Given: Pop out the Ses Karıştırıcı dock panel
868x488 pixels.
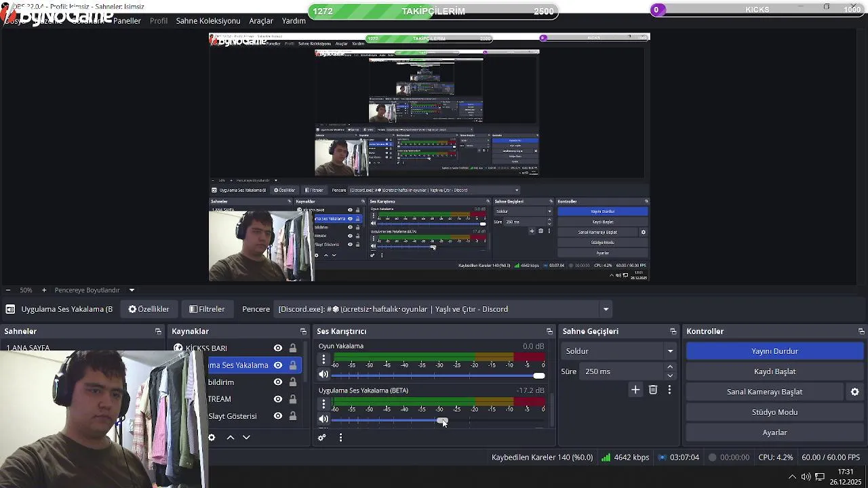Looking at the screenshot, I should (x=549, y=331).
